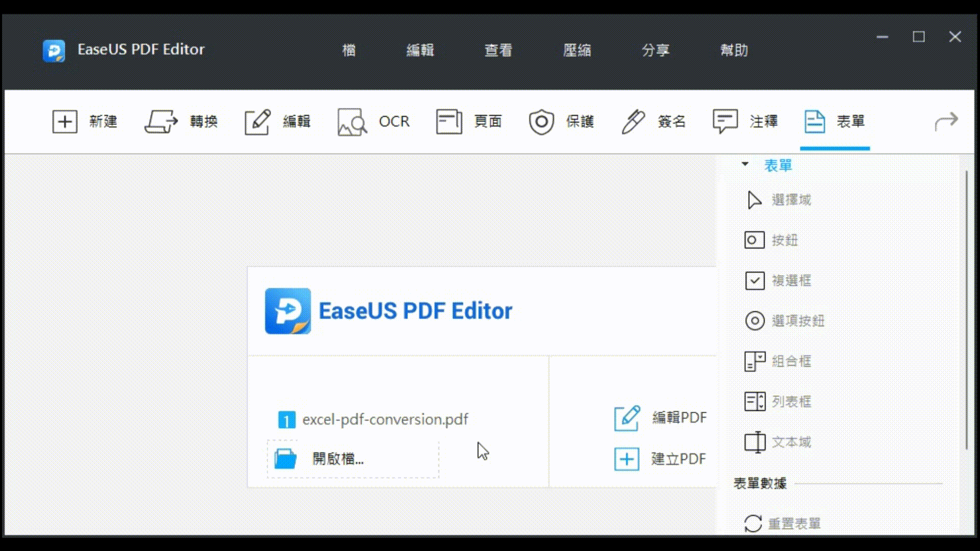Open the 編輯 menu in menu bar
The height and width of the screenshot is (551, 980).
pyautogui.click(x=420, y=50)
